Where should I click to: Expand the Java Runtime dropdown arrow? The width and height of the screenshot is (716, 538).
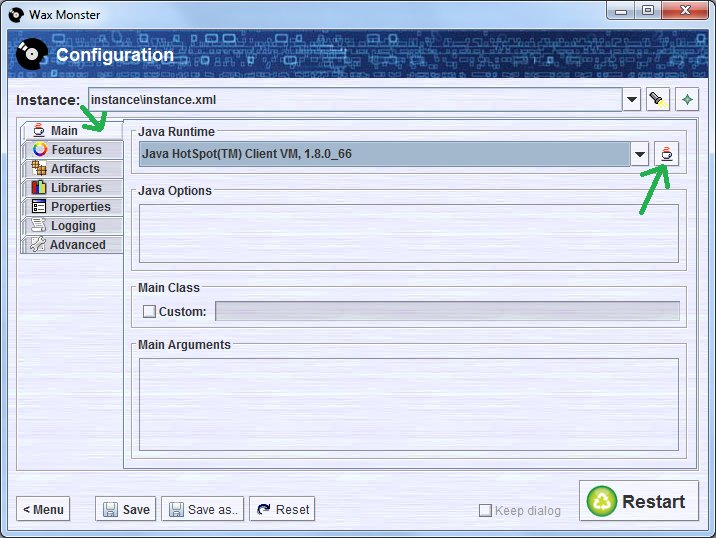click(x=640, y=154)
